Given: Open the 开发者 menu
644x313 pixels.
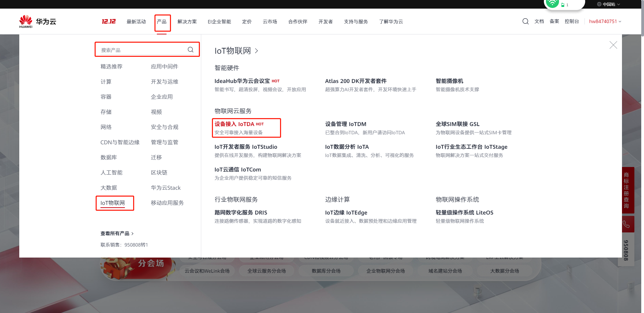Looking at the screenshot, I should (326, 22).
